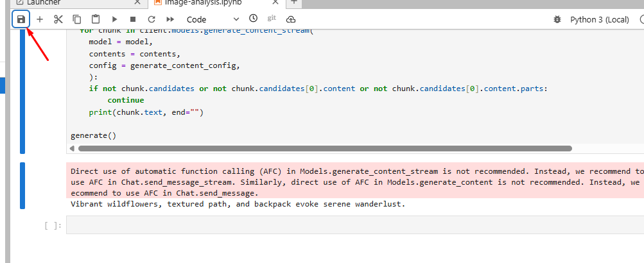Click the cloud upload icon in toolbar

(291, 19)
